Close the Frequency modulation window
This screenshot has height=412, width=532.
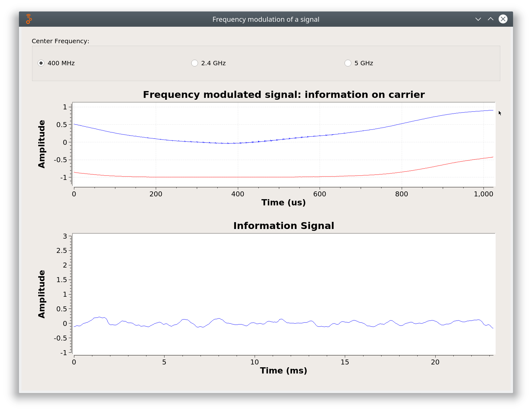coord(503,19)
